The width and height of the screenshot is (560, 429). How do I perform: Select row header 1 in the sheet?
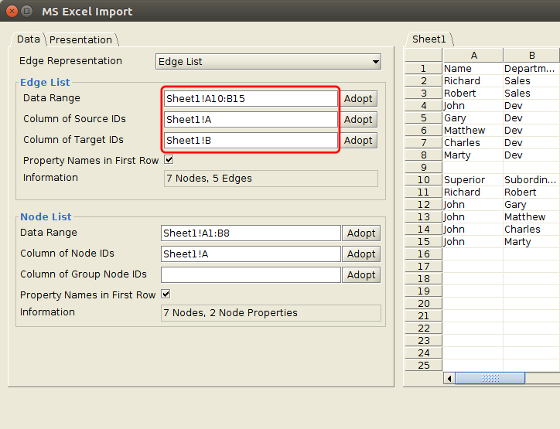[x=424, y=68]
